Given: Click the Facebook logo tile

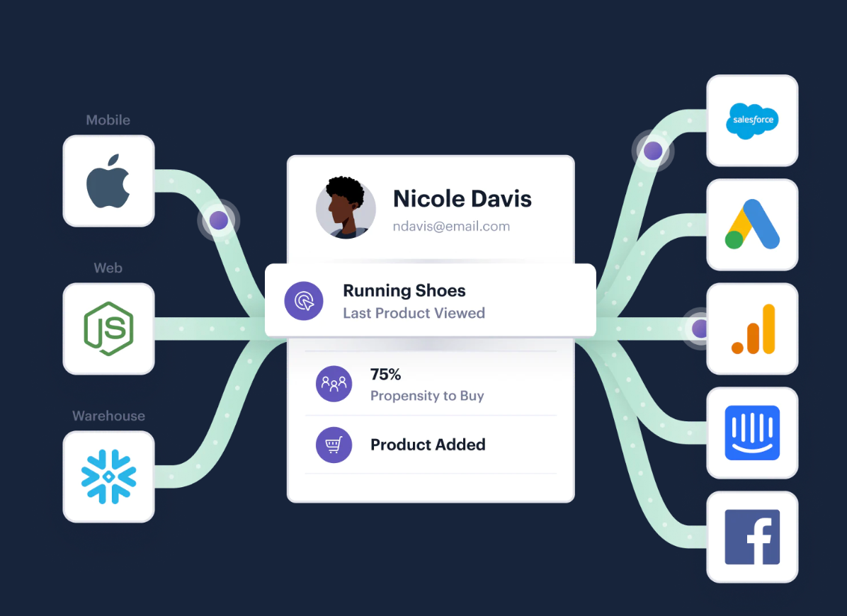Looking at the screenshot, I should click(x=752, y=537).
